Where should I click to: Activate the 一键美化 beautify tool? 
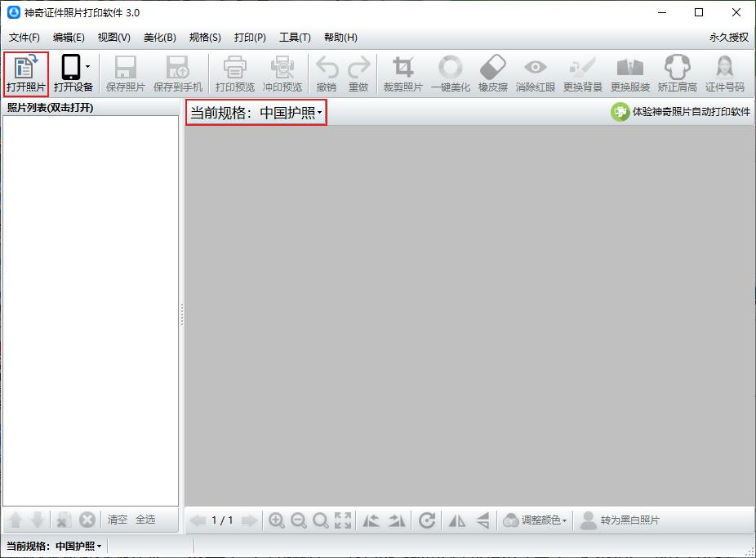pyautogui.click(x=449, y=74)
